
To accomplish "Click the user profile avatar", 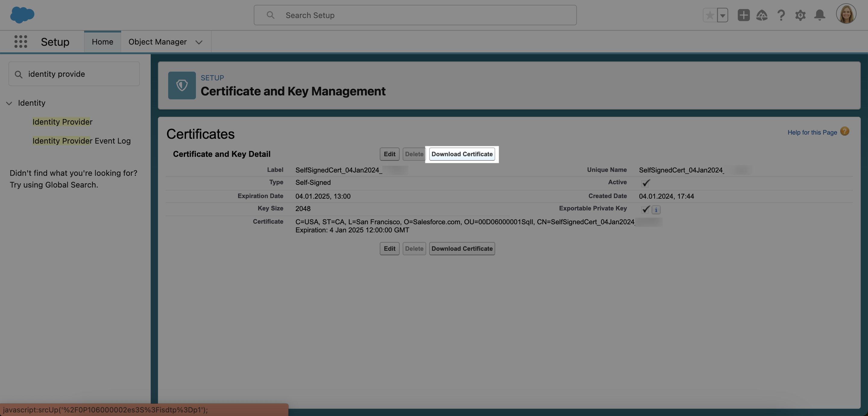I will click(x=846, y=14).
